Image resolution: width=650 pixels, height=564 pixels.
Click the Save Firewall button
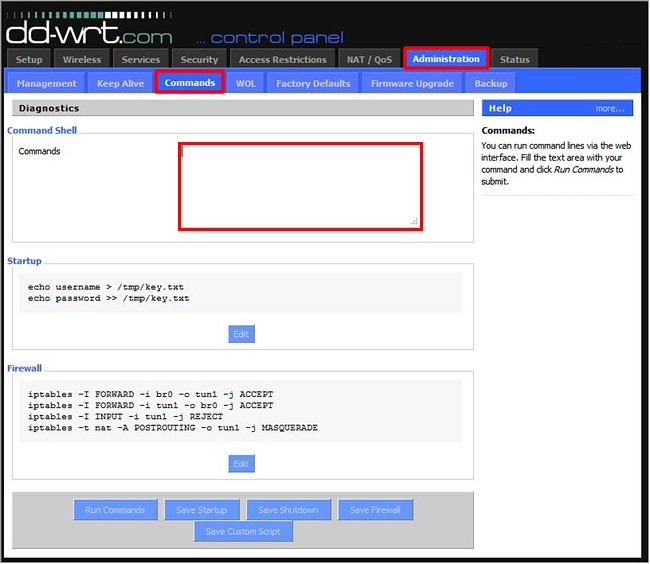pos(375,510)
